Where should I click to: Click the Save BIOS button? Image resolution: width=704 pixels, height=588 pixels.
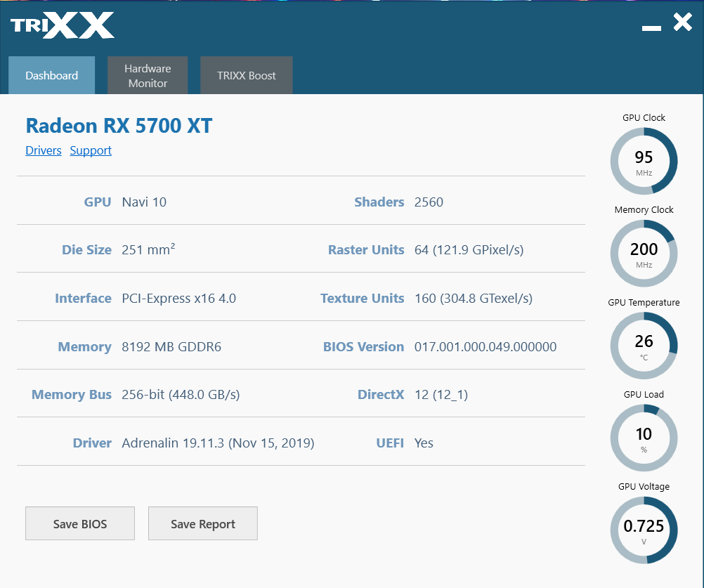click(x=80, y=523)
